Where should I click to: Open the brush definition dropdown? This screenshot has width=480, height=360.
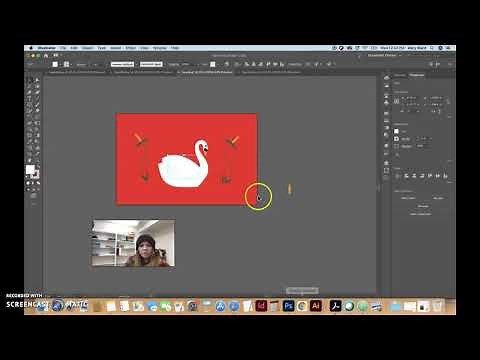tap(122, 64)
